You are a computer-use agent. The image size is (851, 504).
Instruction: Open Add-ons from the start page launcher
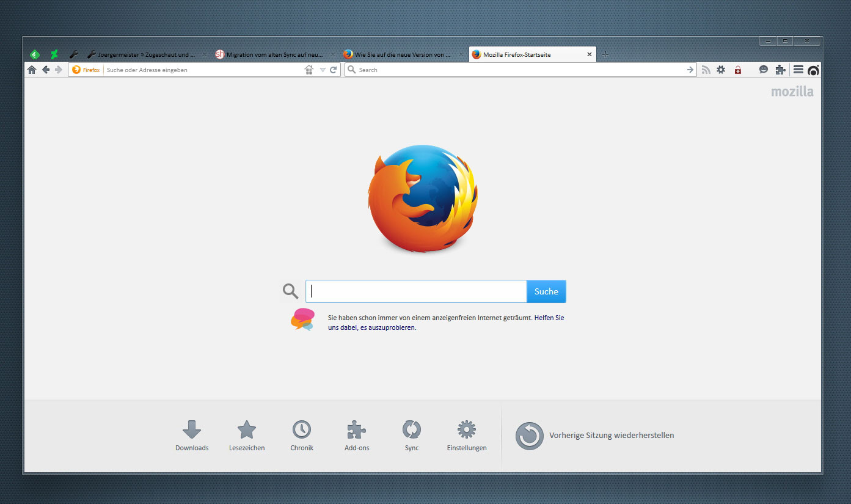[x=357, y=436]
